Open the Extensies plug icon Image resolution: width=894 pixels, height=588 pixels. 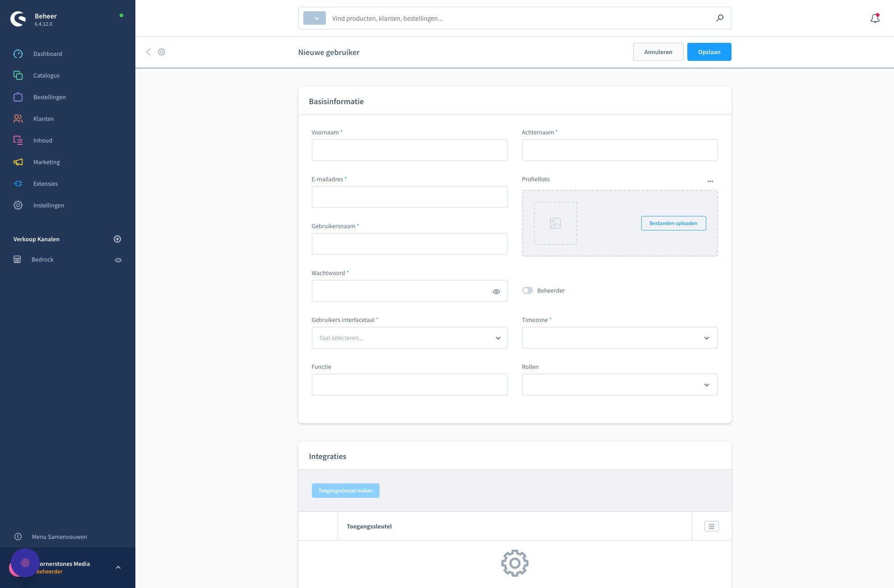18,184
